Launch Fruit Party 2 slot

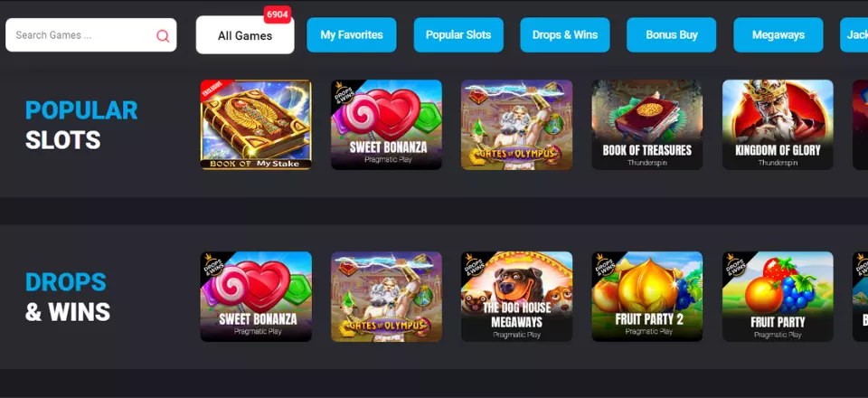[647, 297]
